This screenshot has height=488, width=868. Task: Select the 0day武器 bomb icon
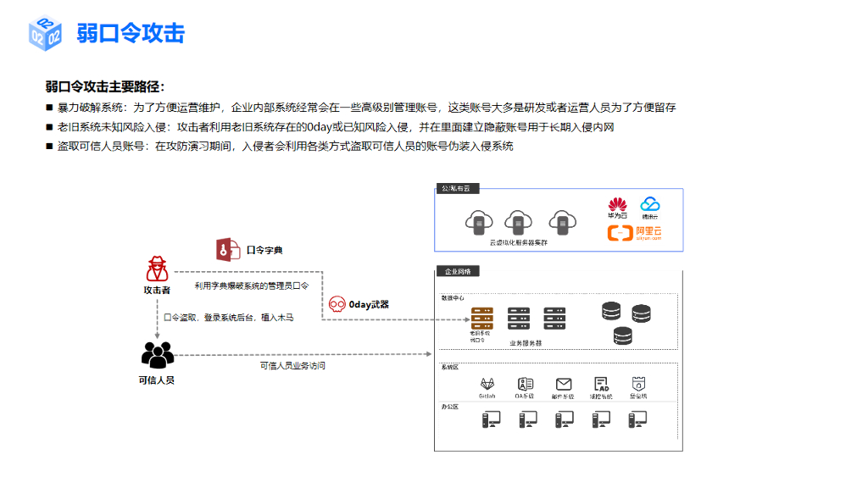click(x=337, y=302)
